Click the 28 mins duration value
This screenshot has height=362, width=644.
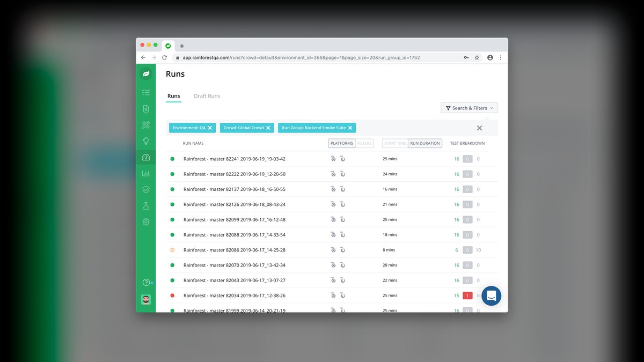[390, 265]
